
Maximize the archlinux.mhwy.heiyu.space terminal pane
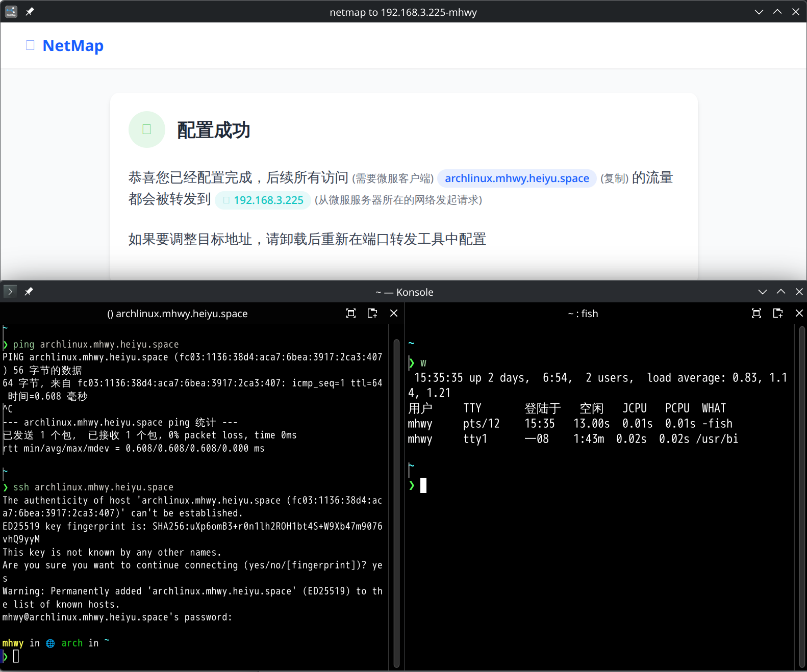point(351,313)
